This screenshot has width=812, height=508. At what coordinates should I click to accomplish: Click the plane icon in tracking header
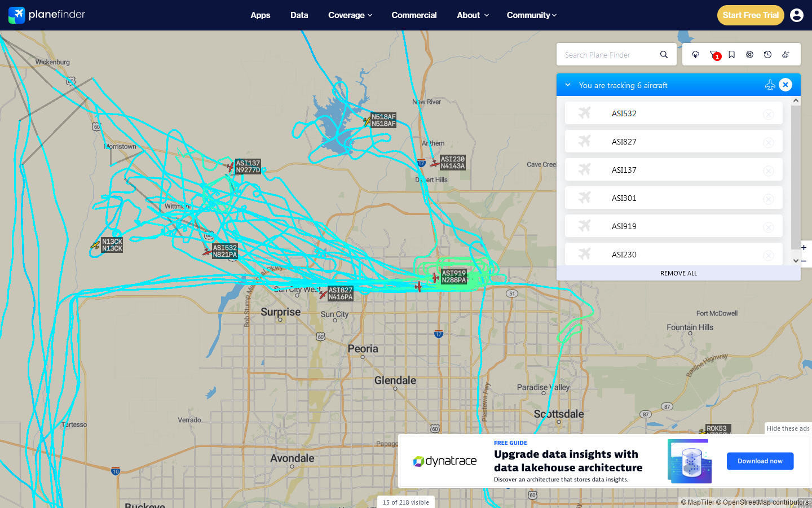pos(770,85)
